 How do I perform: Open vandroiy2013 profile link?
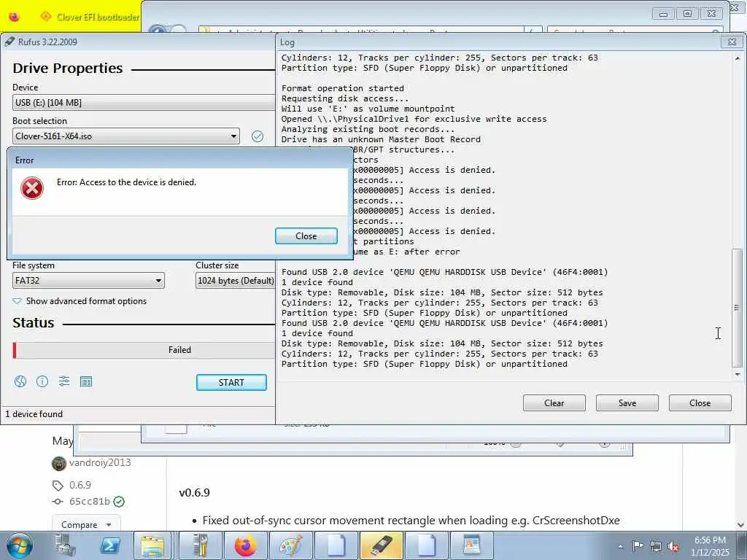pyautogui.click(x=100, y=462)
